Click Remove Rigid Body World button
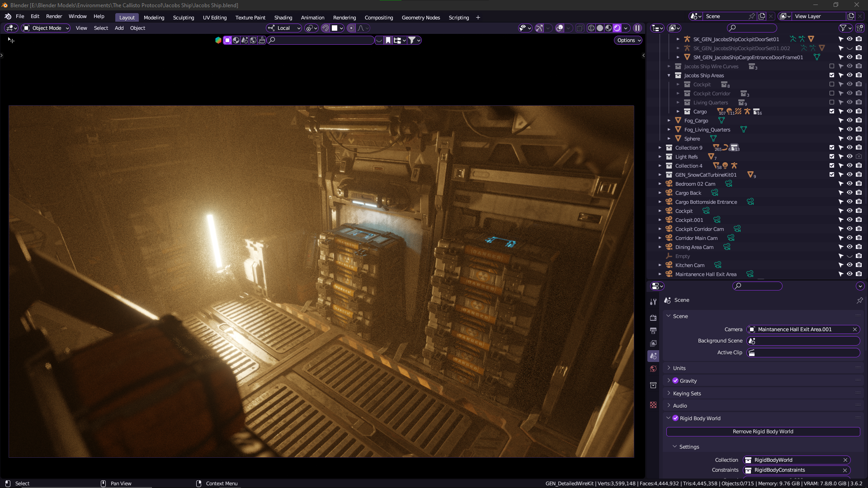The width and height of the screenshot is (868, 488). [763, 432]
